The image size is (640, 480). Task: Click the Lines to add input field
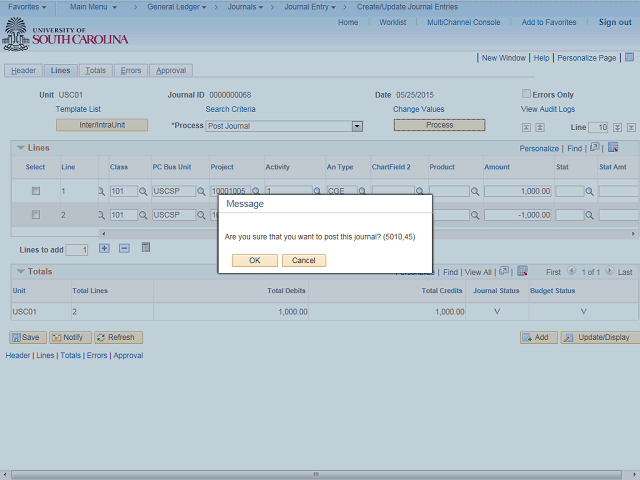(77, 250)
